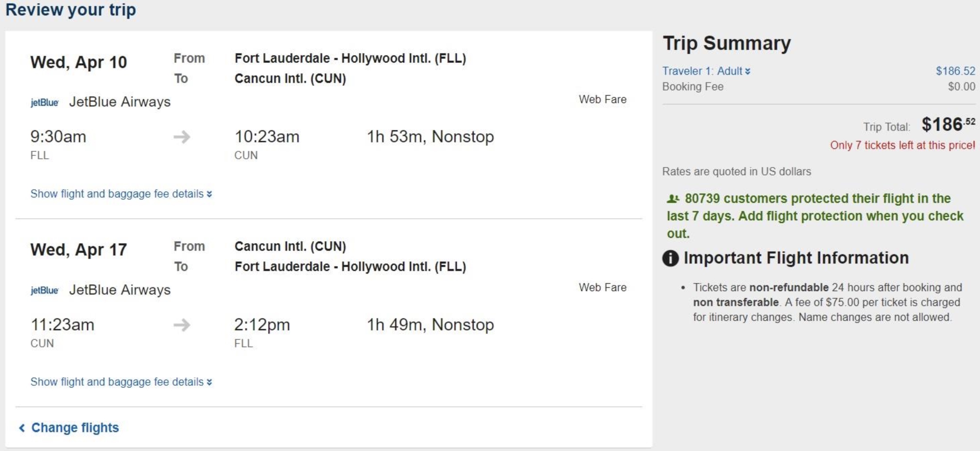Click the info icon beside Important Flight Information

(670, 259)
